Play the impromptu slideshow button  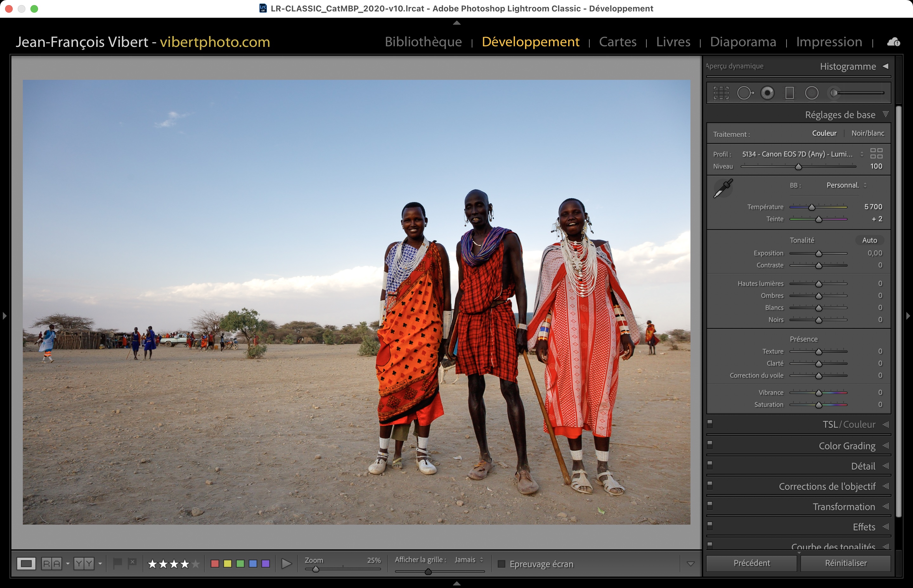tap(286, 564)
